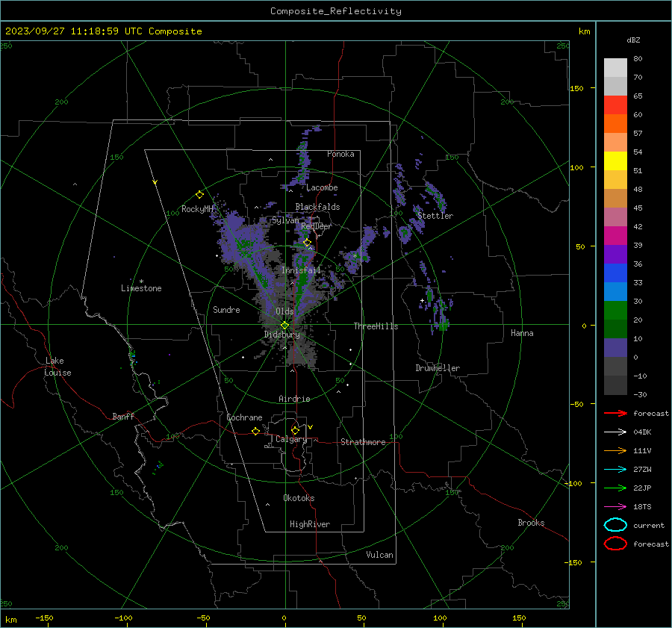Click the Innisfail city label
The height and width of the screenshot is (628, 672).
coord(301,270)
